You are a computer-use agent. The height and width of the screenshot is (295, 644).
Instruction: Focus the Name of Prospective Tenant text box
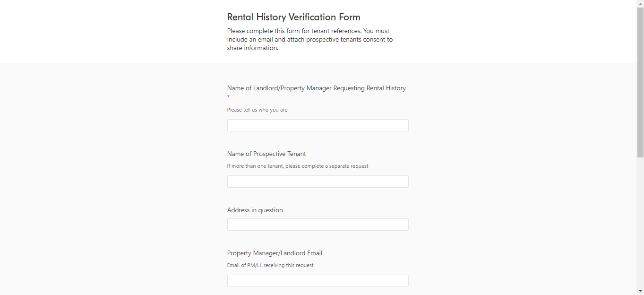pyautogui.click(x=318, y=182)
